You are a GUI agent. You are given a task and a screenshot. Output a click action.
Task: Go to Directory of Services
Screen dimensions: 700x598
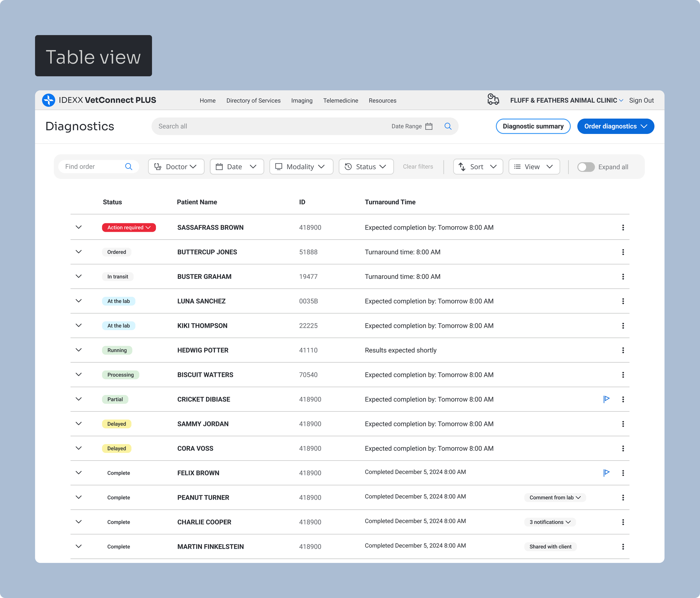[x=253, y=100]
